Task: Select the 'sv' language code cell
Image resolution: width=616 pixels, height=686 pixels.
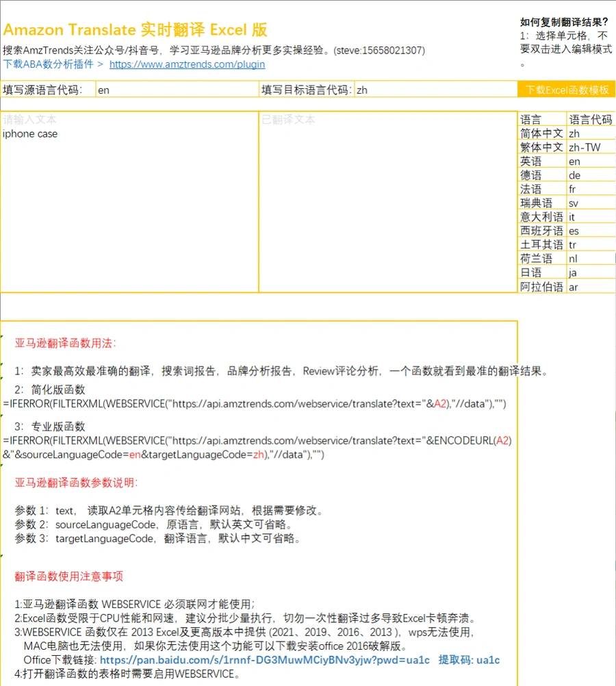Action: (591, 203)
